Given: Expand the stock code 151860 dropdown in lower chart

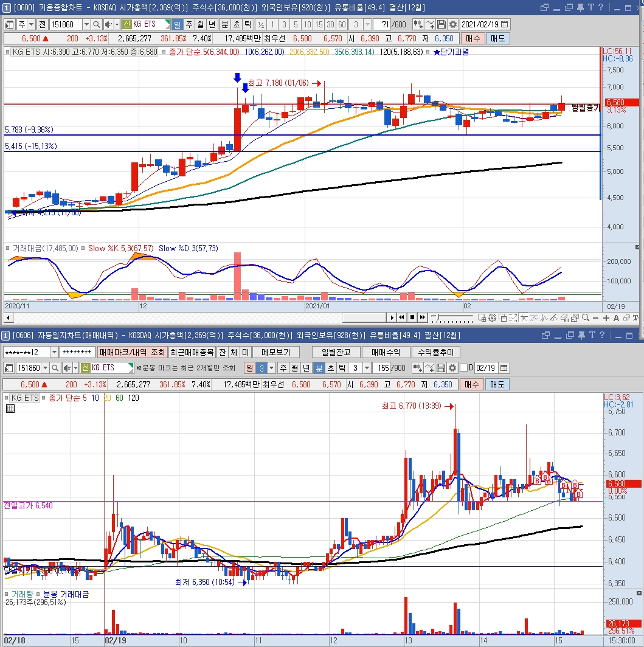Looking at the screenshot, I should [45, 368].
